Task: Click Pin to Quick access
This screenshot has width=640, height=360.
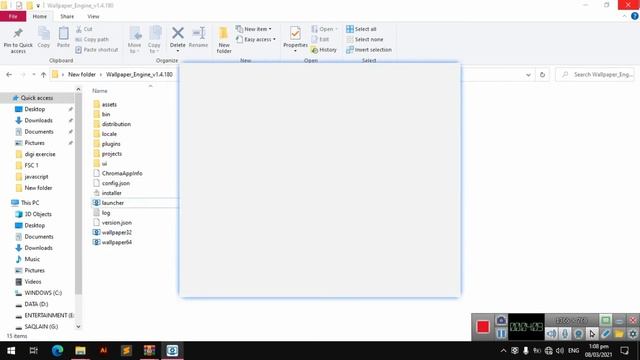Action: [18, 40]
